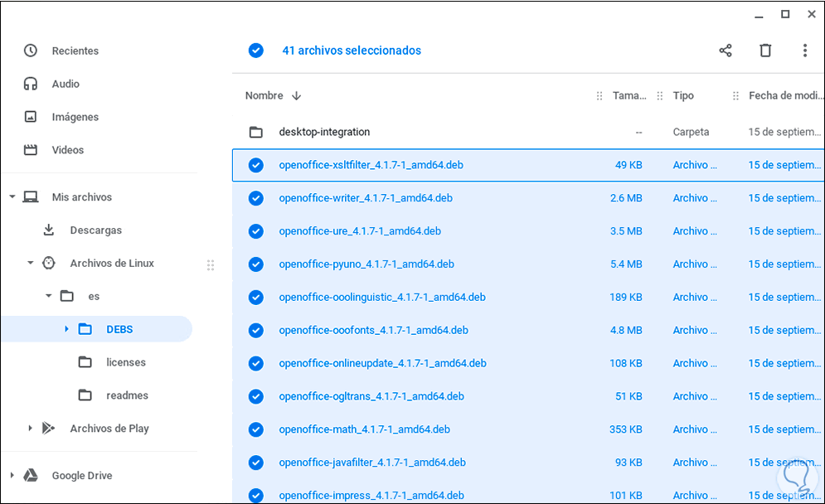Click the 353 KB size cell
This screenshot has width=825, height=504.
625,429
